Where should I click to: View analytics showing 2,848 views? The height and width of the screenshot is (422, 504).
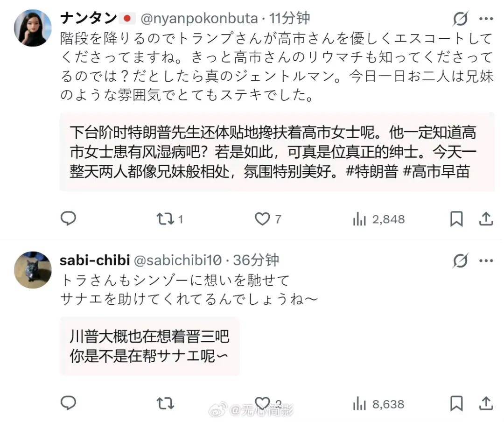(360, 219)
